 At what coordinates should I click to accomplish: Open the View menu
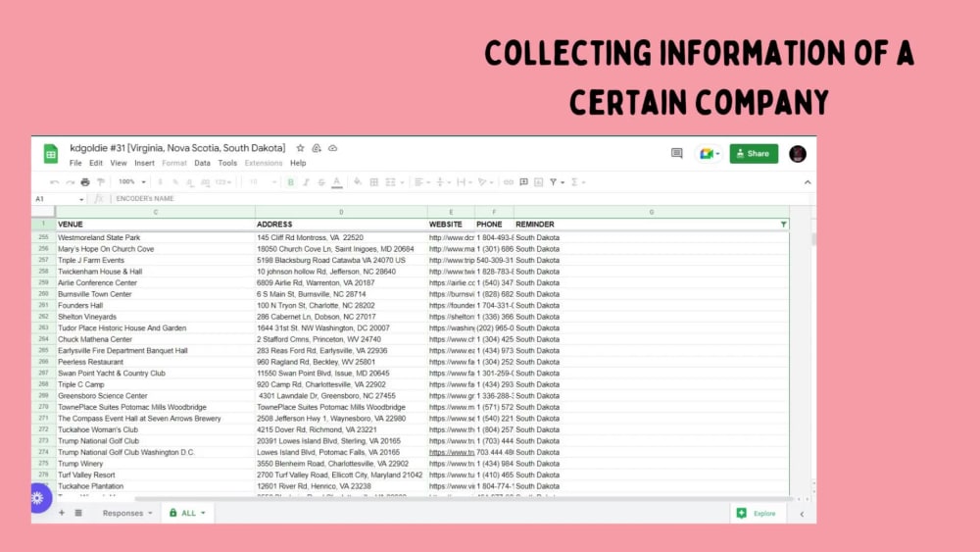click(119, 163)
